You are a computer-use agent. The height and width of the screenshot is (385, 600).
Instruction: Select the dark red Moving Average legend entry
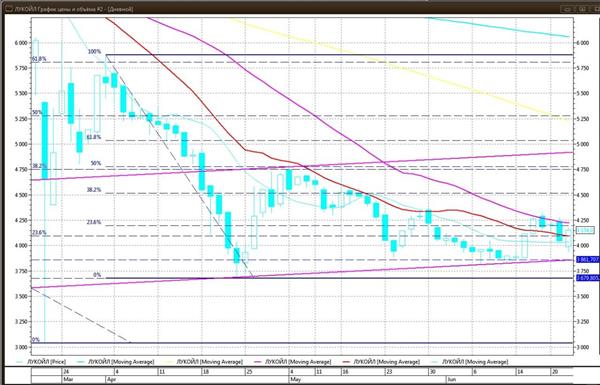click(x=381, y=362)
